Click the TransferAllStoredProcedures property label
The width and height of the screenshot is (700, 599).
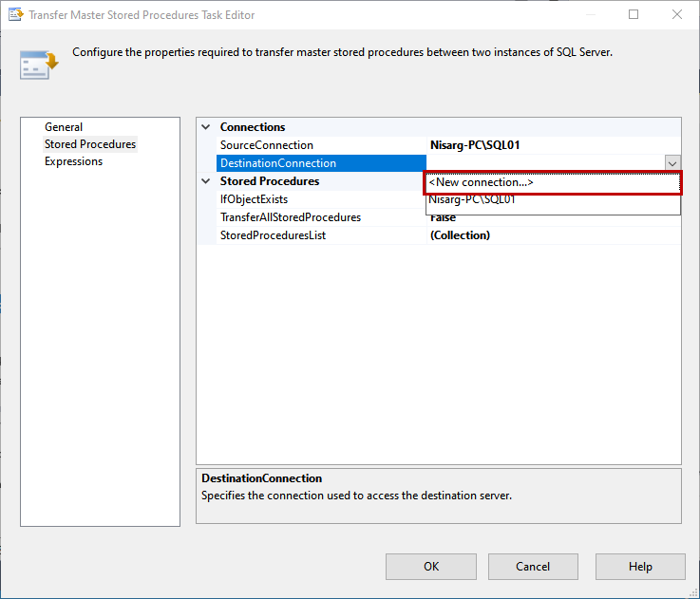(291, 217)
